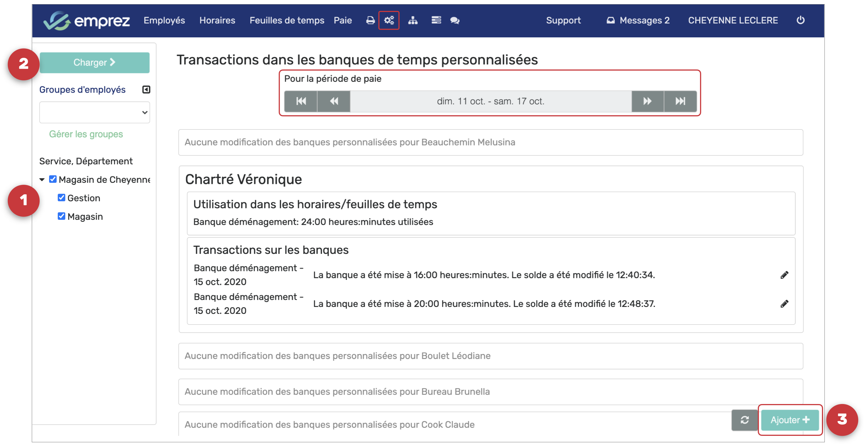Open the Groupes d'employés dropdown

[x=95, y=112]
